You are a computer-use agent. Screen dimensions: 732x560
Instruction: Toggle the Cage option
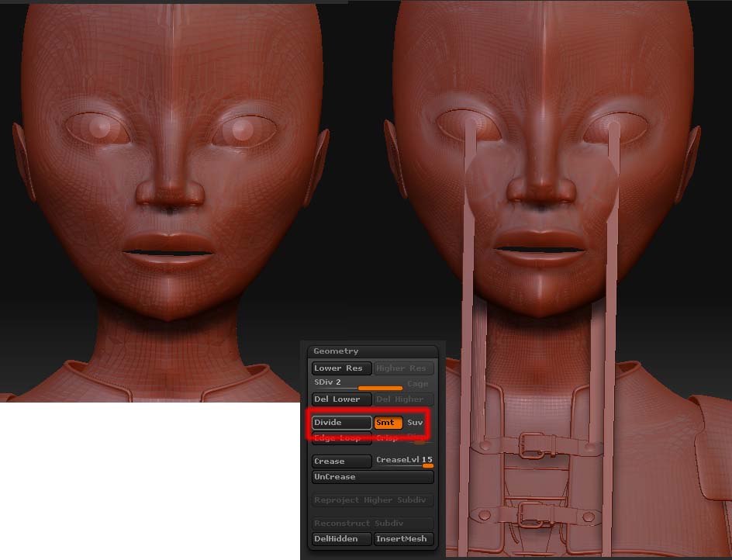click(x=417, y=384)
